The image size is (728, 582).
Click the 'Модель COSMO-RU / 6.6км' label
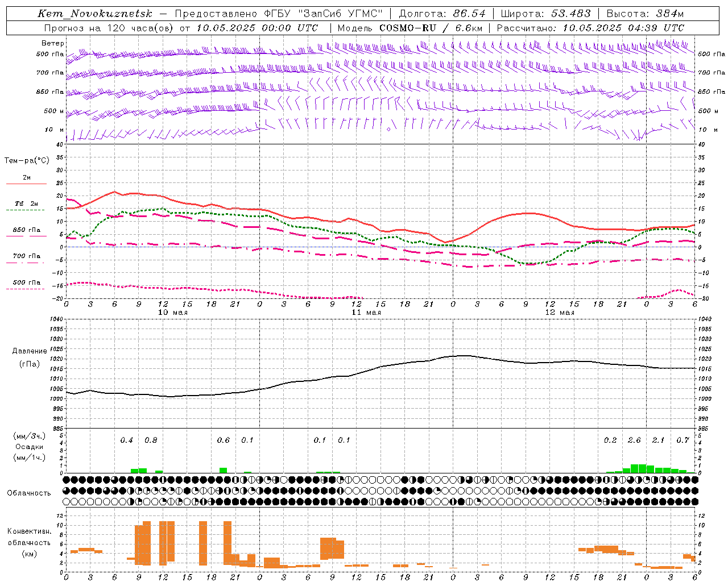click(x=409, y=28)
